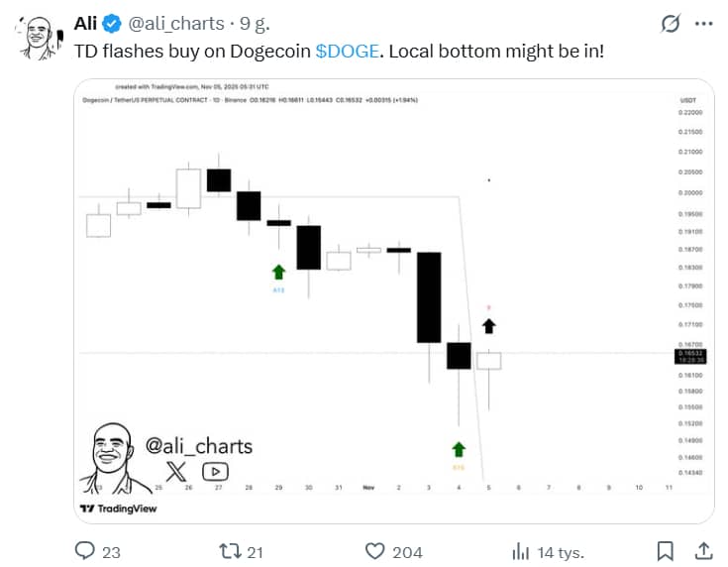Click the black up arrow above November 5 candle

[488, 324]
